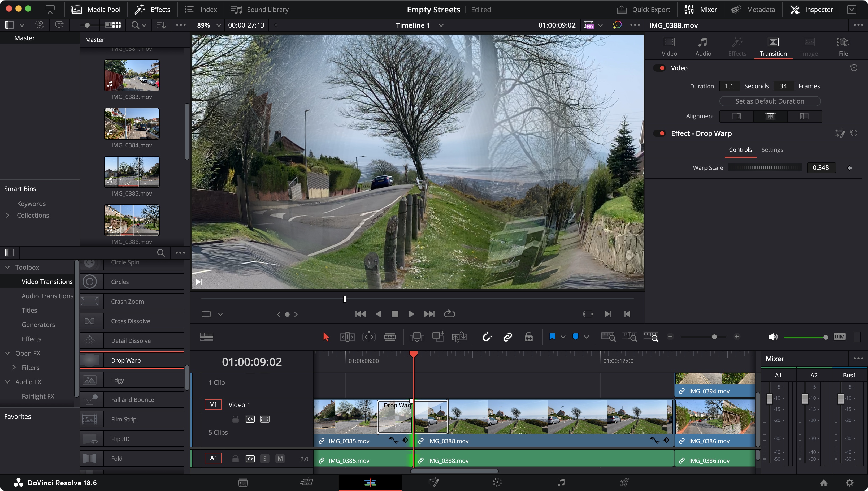Click the Transition inspector tab
Screen dimensions: 868x491
click(772, 46)
